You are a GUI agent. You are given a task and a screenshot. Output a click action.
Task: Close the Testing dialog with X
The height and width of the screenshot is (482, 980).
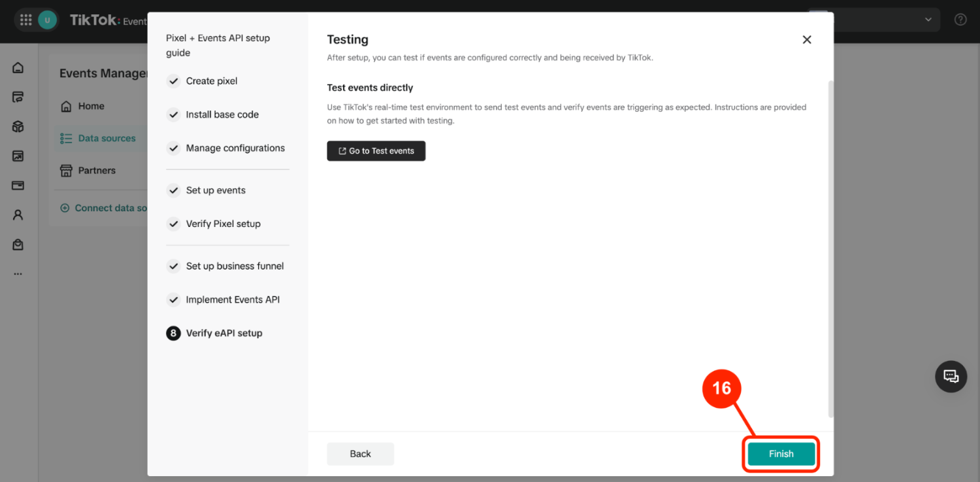point(807,40)
